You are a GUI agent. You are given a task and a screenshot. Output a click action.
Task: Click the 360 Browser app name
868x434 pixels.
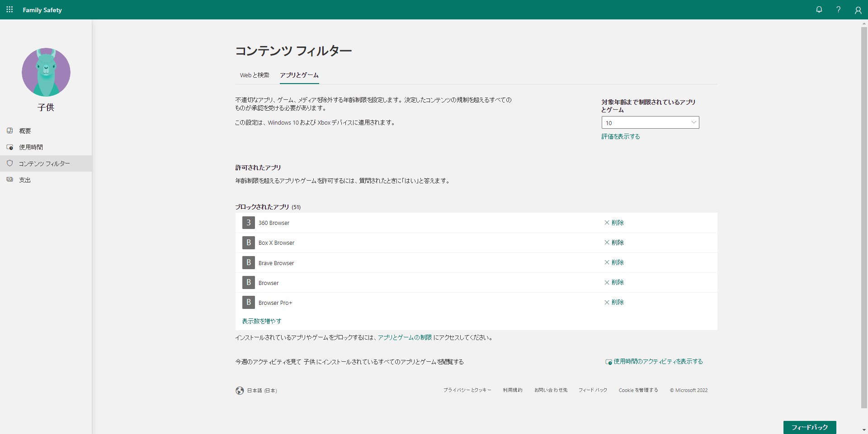tap(274, 223)
